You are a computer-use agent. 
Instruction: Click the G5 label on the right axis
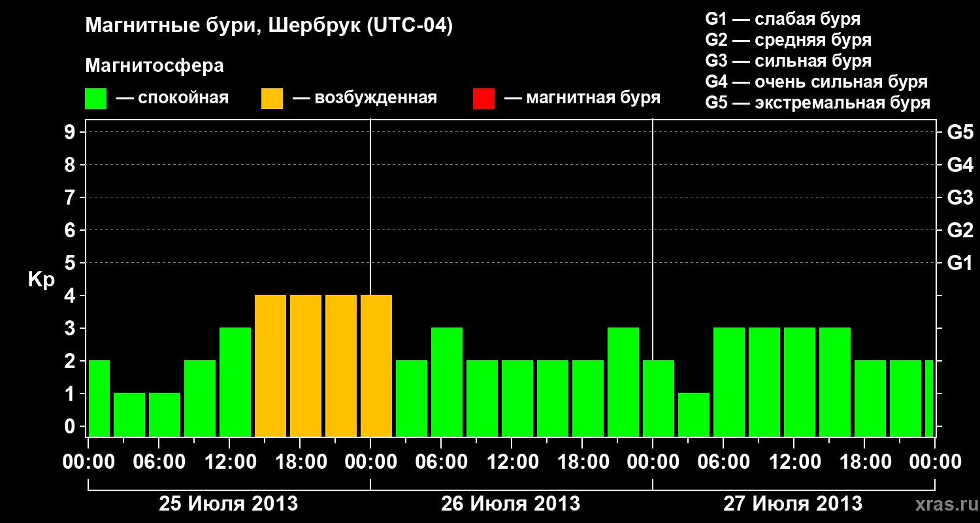[960, 132]
